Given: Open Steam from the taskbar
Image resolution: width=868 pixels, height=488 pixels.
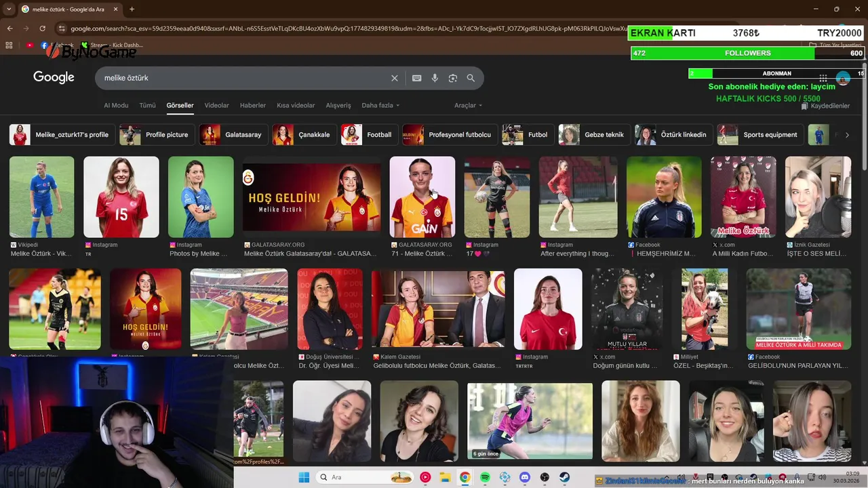Looking at the screenshot, I should click(x=564, y=477).
